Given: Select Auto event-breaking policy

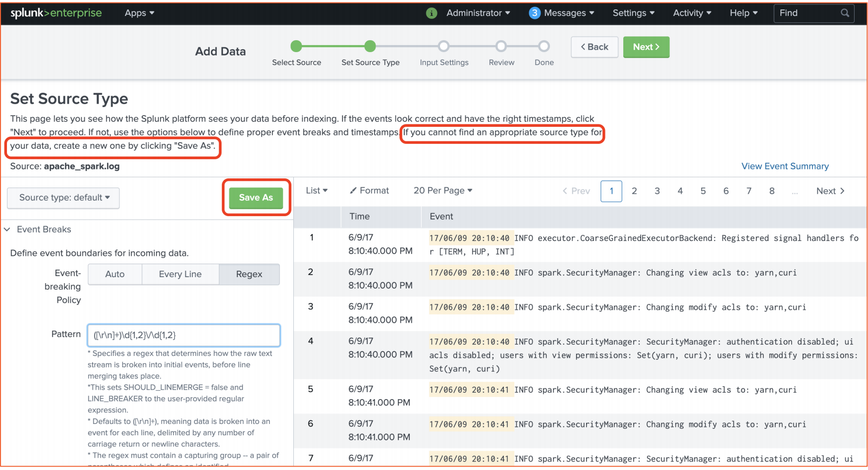Looking at the screenshot, I should [x=115, y=274].
